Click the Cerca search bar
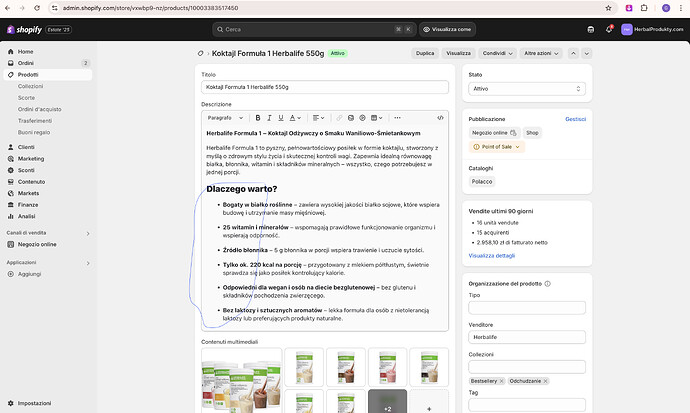690x413 pixels. [314, 29]
